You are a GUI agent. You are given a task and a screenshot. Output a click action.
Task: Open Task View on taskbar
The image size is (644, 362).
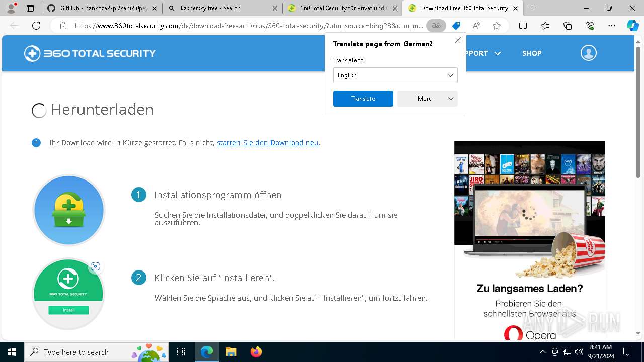(x=181, y=352)
